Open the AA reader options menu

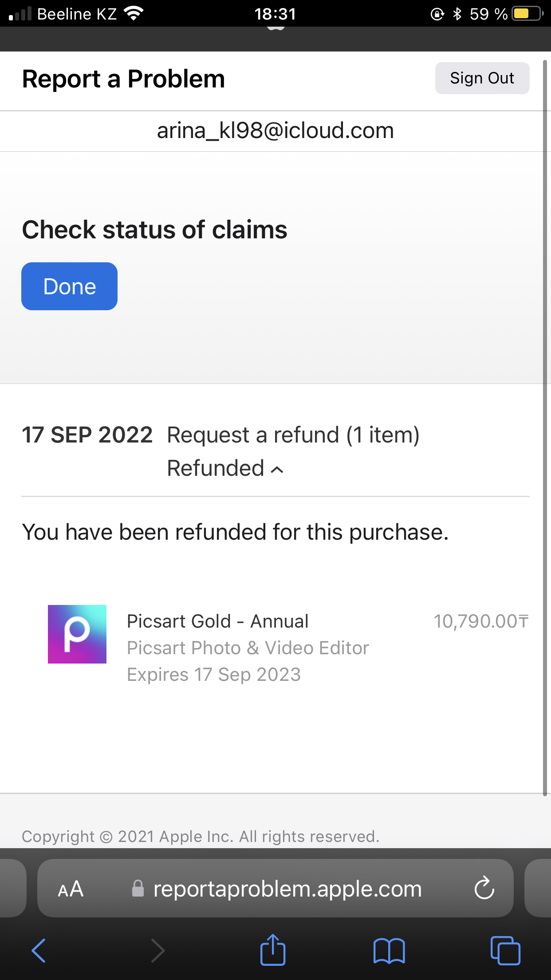(71, 889)
